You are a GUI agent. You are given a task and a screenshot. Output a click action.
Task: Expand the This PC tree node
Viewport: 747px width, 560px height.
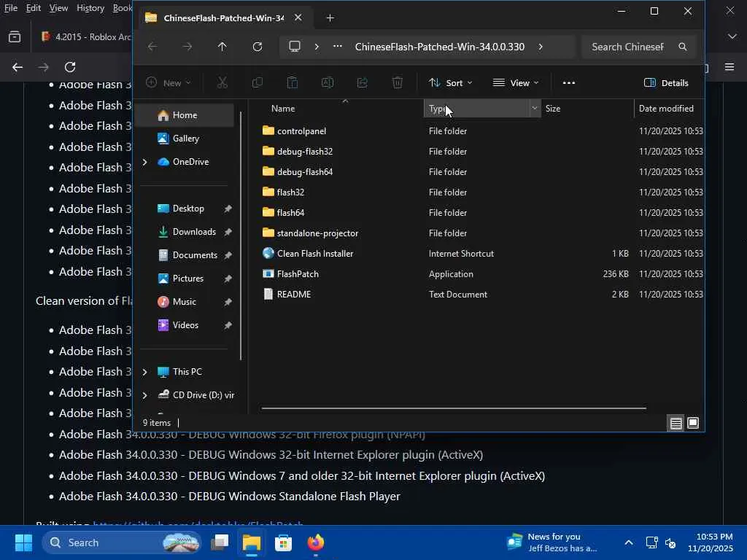click(x=145, y=372)
